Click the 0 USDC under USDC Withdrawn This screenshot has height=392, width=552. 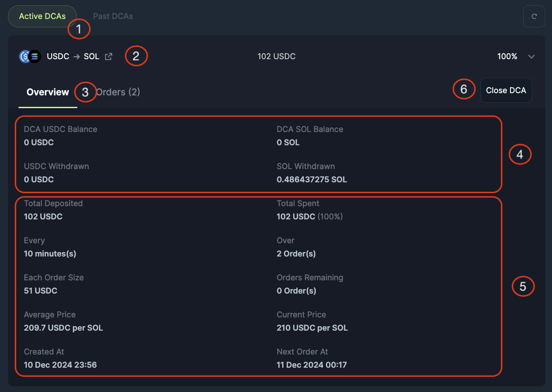pos(39,180)
